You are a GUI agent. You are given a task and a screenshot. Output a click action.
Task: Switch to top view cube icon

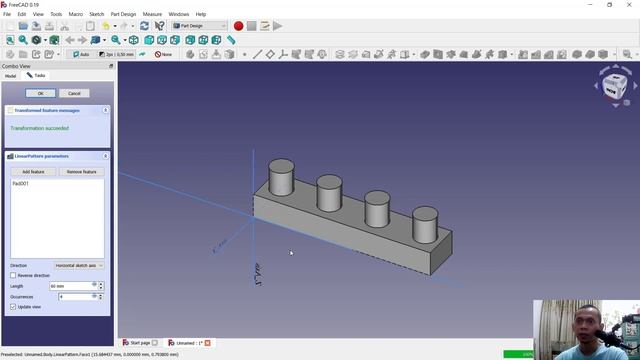pos(162,40)
